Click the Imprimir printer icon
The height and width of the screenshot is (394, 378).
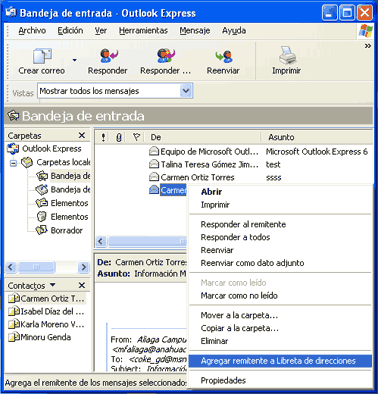click(x=287, y=55)
